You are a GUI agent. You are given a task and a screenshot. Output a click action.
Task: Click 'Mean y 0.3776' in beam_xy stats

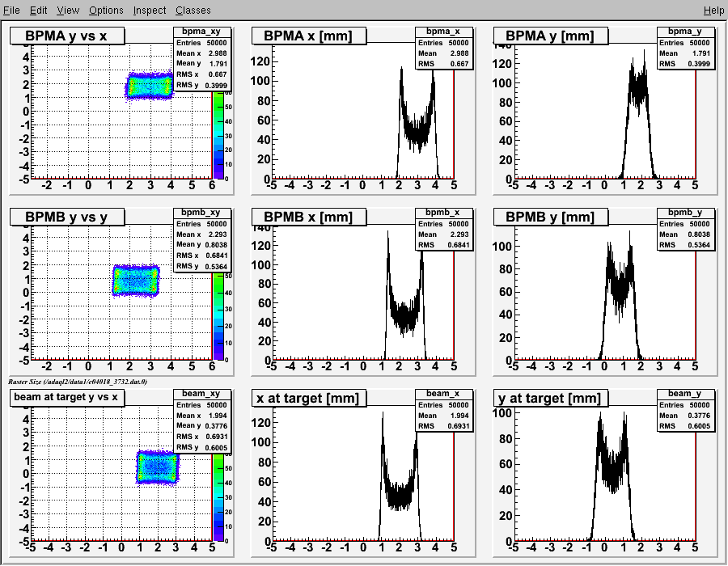point(201,426)
